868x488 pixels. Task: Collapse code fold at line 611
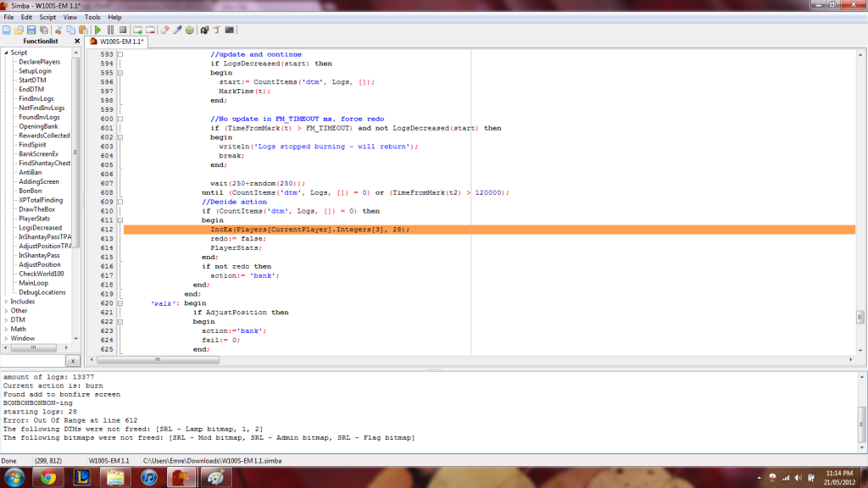(120, 220)
